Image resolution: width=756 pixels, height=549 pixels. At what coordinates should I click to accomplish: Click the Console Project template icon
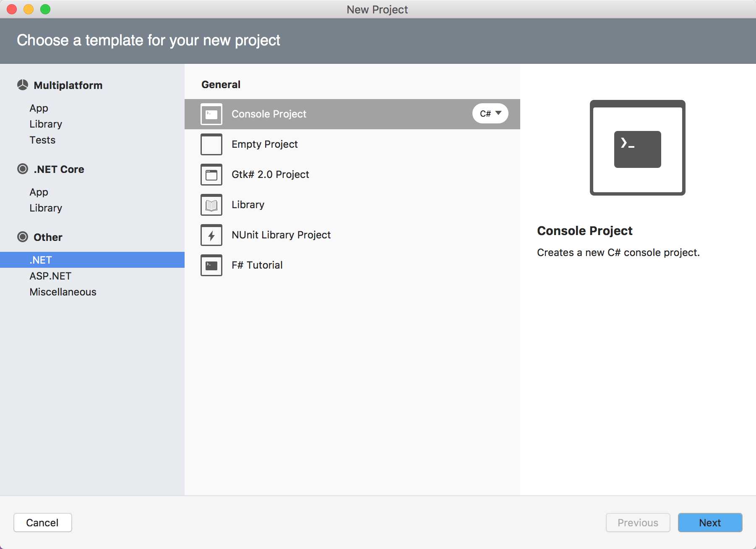point(211,114)
